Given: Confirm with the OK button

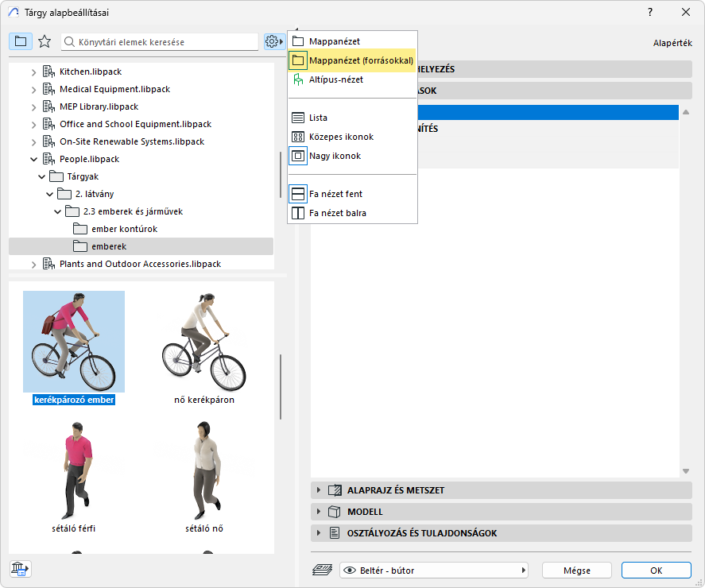Looking at the screenshot, I should click(656, 571).
